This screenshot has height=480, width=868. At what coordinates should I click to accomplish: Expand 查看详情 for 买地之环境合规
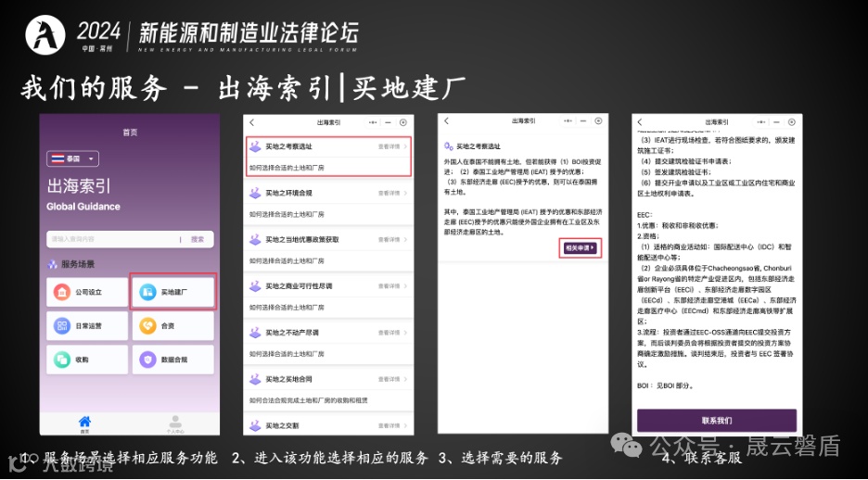tap(392, 193)
